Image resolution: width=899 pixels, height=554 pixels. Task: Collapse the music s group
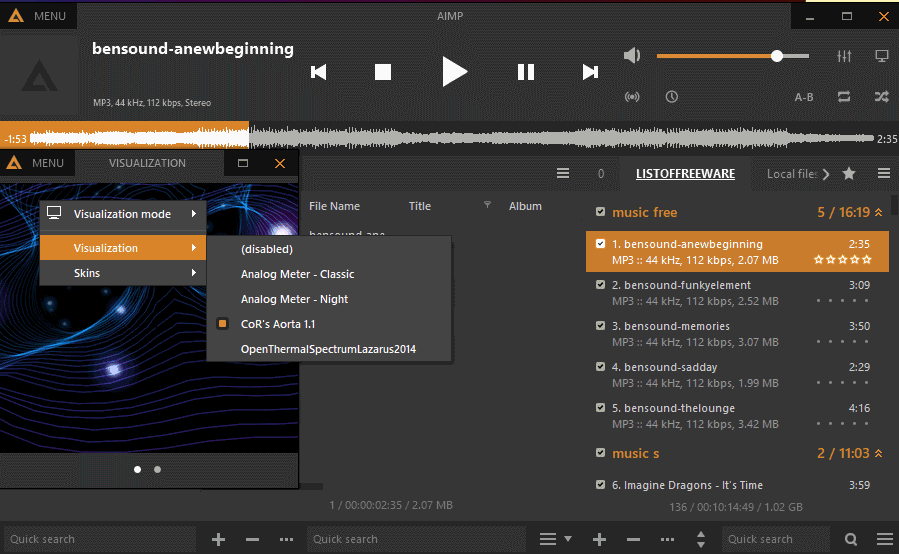[878, 454]
